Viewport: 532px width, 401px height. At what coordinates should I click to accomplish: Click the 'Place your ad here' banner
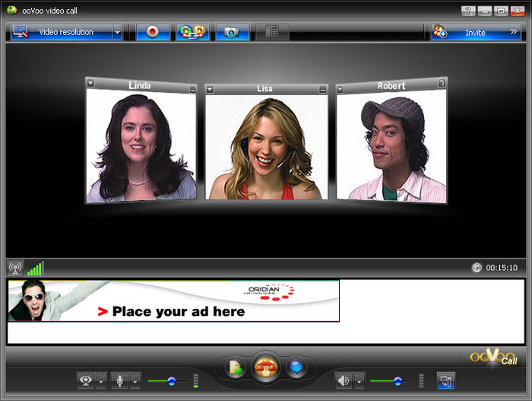pos(173,301)
